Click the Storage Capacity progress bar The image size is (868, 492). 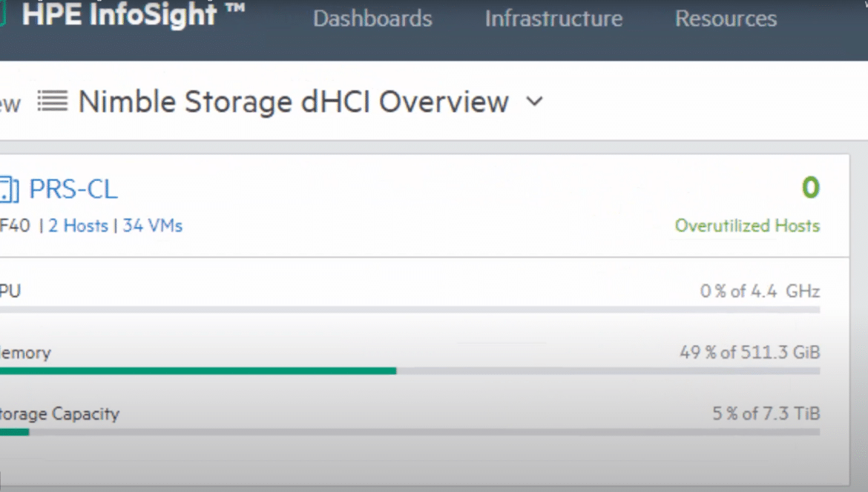point(410,432)
